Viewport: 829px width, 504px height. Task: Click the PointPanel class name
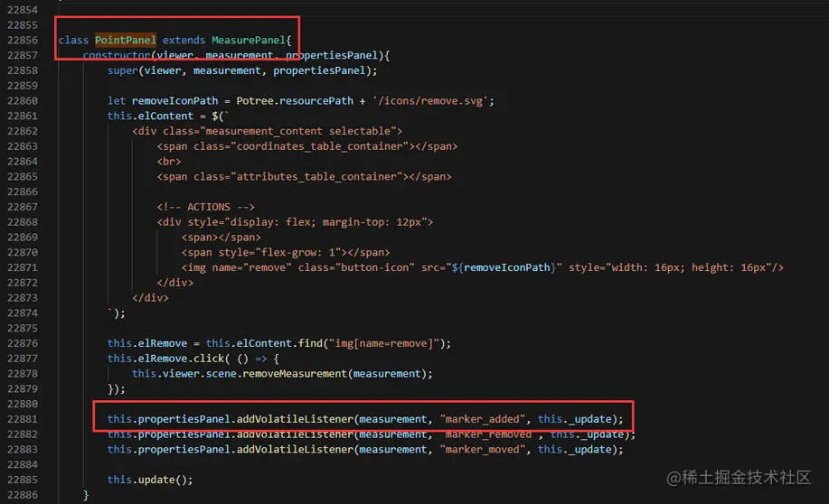point(126,40)
